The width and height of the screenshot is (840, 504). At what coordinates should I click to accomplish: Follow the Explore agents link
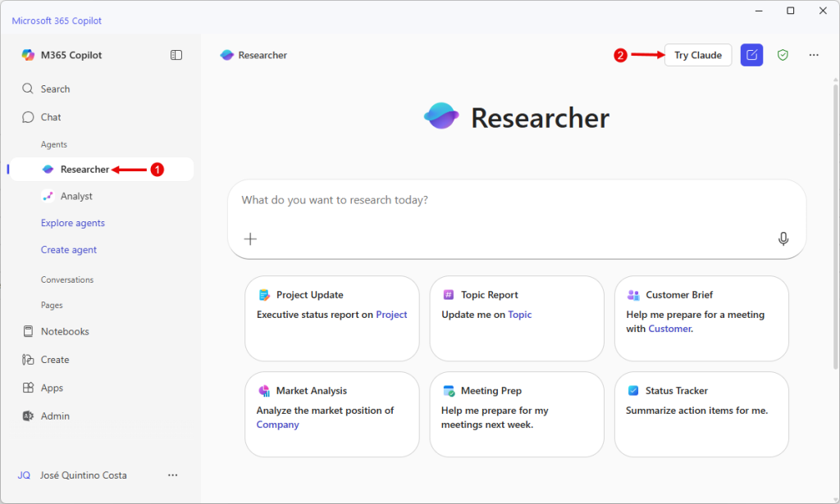(73, 223)
